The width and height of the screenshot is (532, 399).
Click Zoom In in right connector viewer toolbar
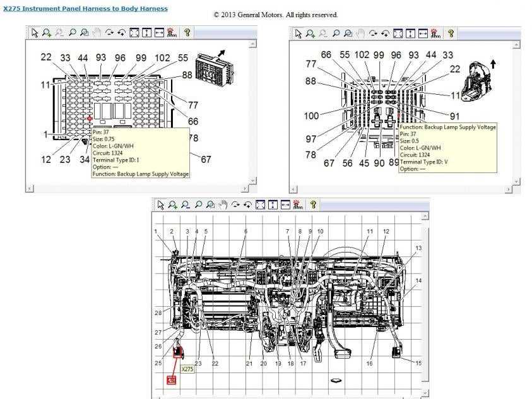(310, 33)
